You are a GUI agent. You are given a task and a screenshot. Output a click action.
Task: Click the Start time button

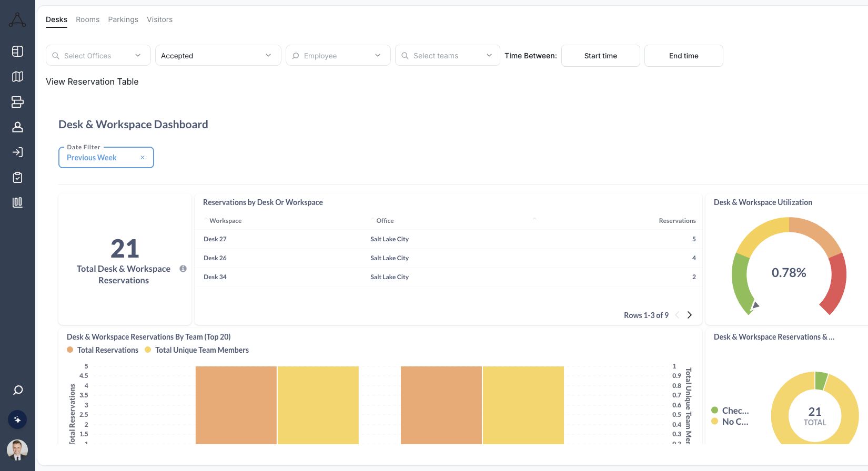[601, 56]
